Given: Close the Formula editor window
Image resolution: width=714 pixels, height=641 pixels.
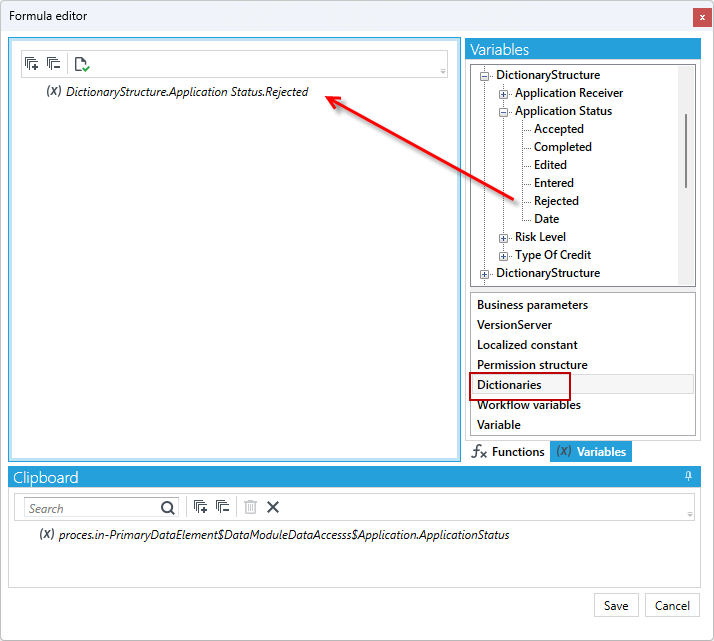Looking at the screenshot, I should click(702, 18).
